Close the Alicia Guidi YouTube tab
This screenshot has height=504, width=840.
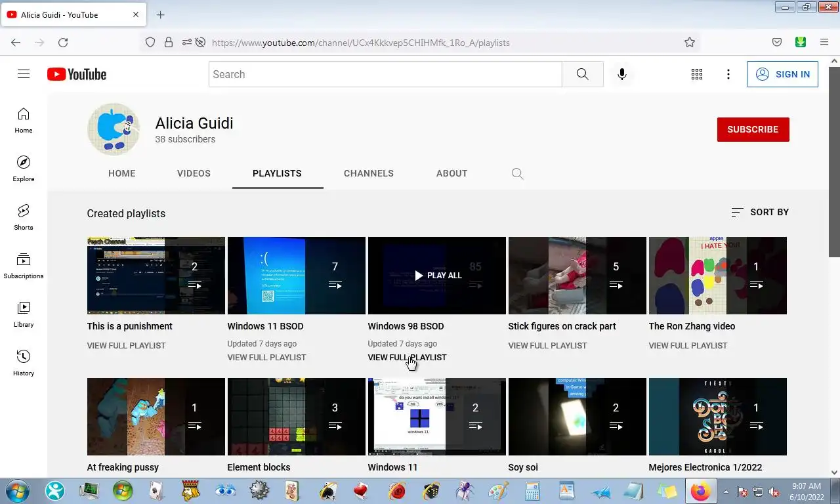[x=136, y=14]
